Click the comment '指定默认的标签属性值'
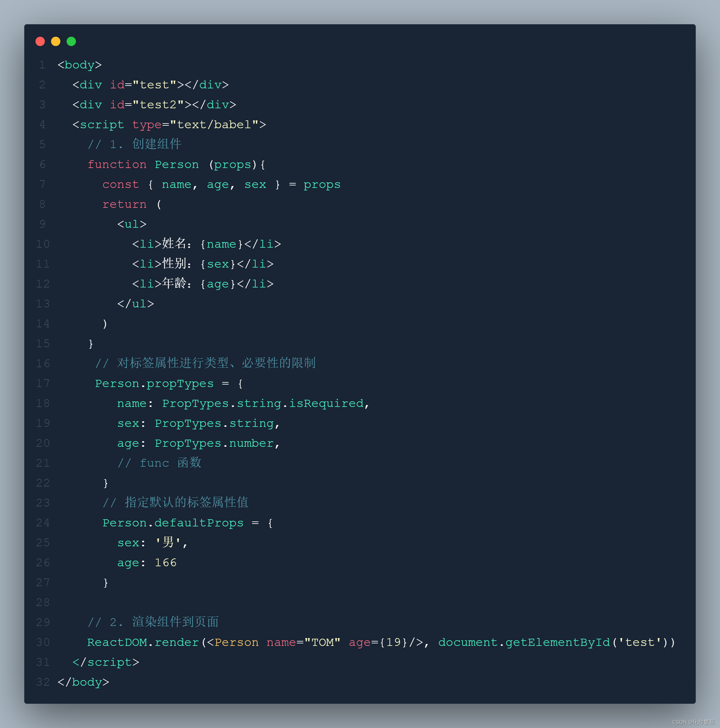 [x=175, y=503]
